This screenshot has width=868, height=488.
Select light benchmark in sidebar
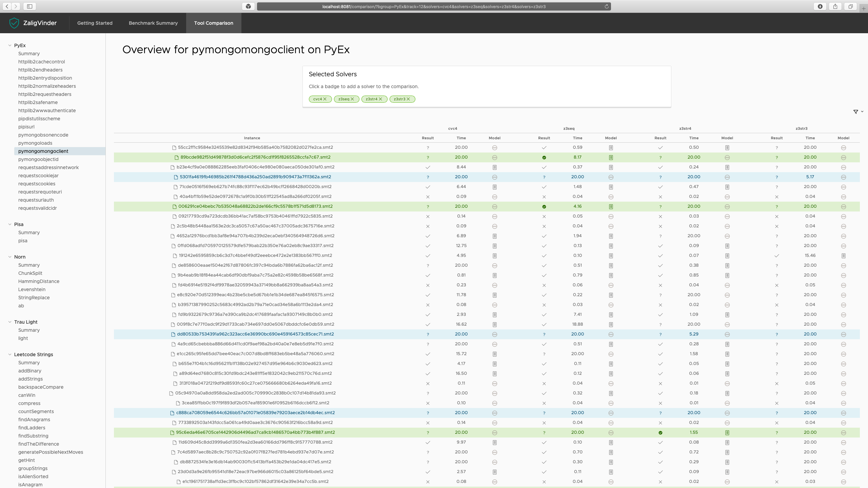(23, 338)
